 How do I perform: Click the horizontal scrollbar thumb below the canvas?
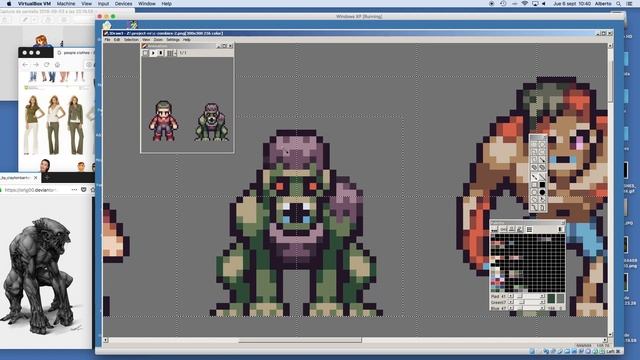300,340
